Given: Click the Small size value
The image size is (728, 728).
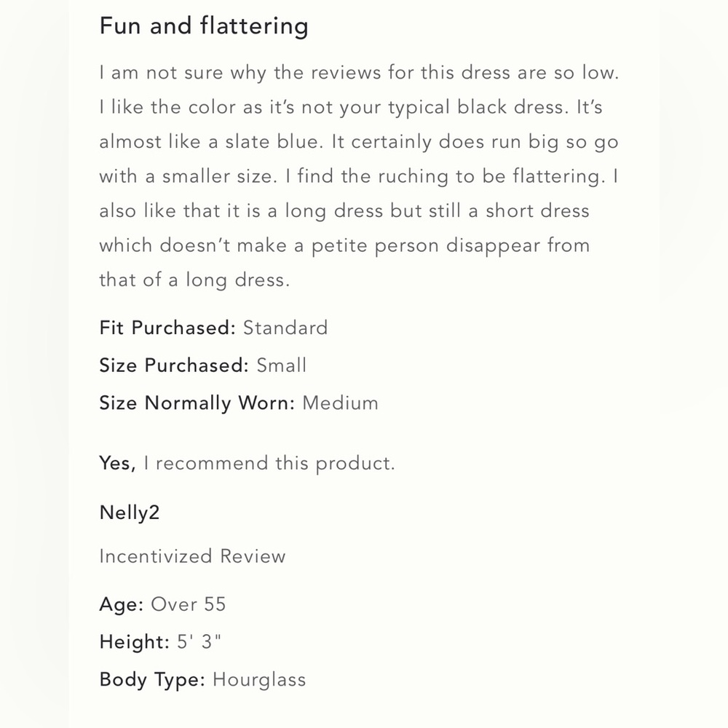Looking at the screenshot, I should (281, 365).
